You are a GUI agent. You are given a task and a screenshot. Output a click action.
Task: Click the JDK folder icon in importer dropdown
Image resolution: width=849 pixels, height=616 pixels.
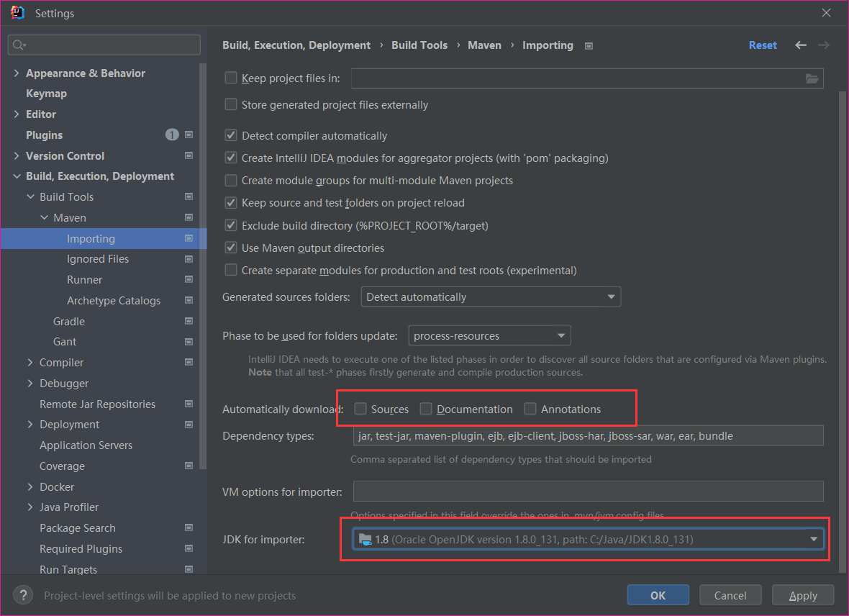click(366, 539)
